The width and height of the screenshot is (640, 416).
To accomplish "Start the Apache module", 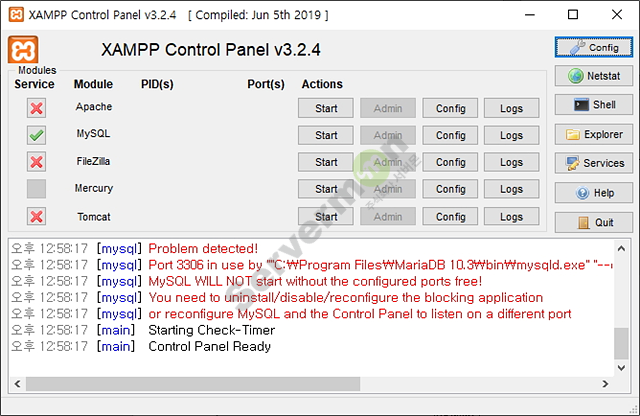I will click(x=326, y=108).
